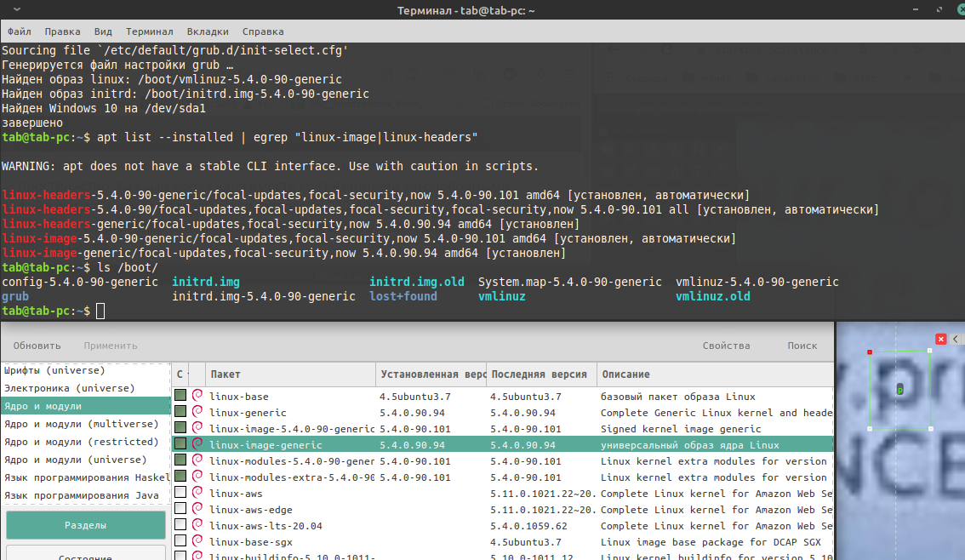Select the linux-base package name
Screen dimensions: 965x560
pos(239,397)
